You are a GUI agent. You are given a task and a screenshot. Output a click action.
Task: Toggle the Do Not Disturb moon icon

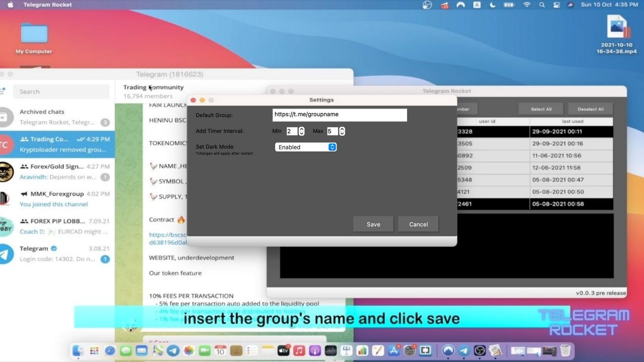pyautogui.click(x=493, y=5)
